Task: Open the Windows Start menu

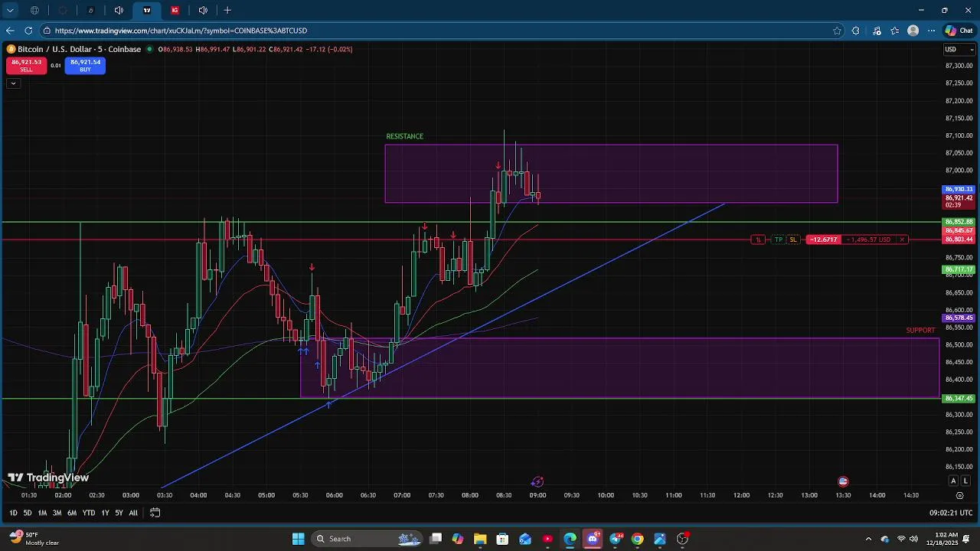Action: click(298, 539)
